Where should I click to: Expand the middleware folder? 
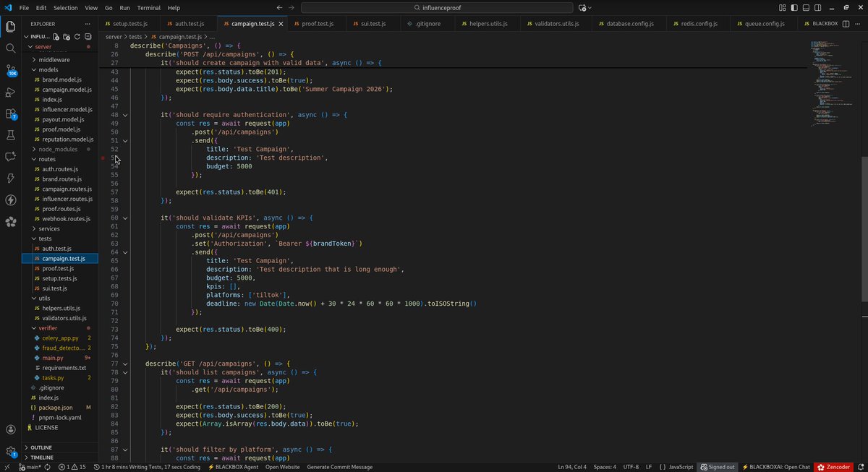point(54,60)
